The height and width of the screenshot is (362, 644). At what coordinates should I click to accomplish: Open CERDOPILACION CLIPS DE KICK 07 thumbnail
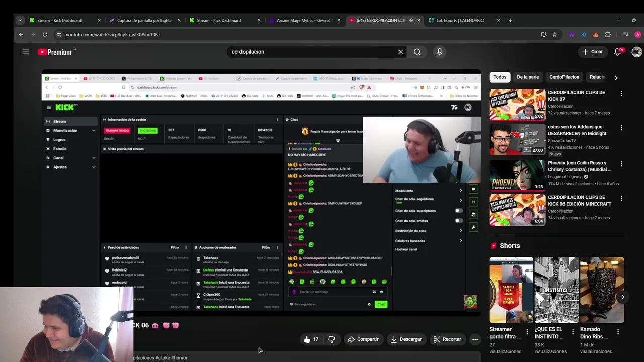pyautogui.click(x=517, y=105)
